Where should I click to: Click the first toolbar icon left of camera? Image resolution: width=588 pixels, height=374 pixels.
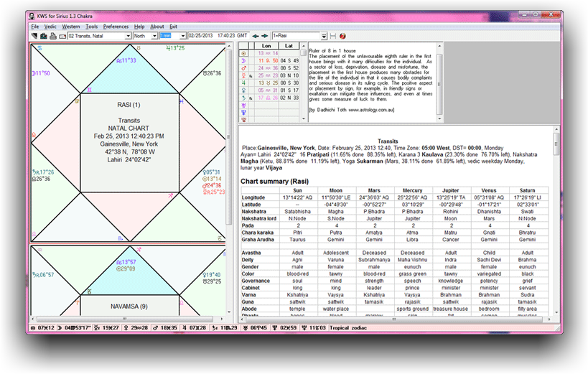point(34,35)
